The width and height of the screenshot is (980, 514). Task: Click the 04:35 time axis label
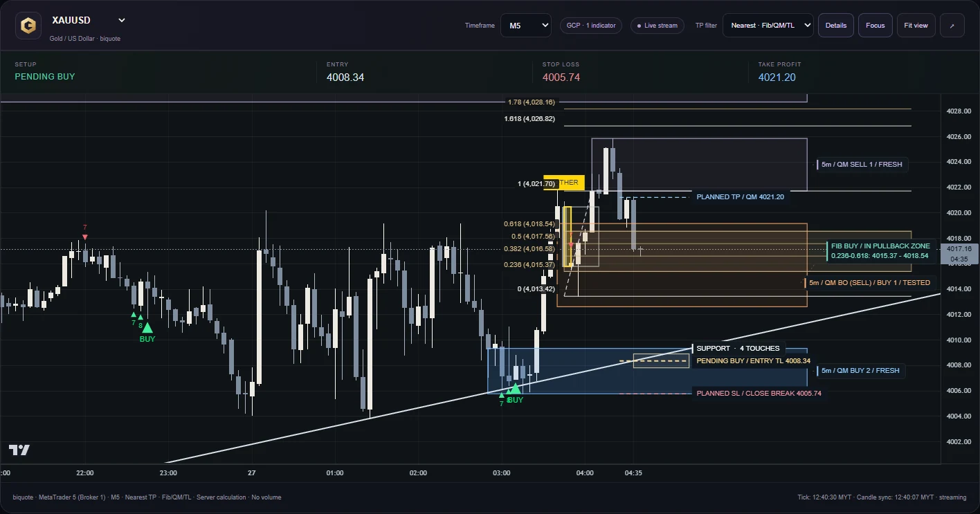click(x=633, y=473)
